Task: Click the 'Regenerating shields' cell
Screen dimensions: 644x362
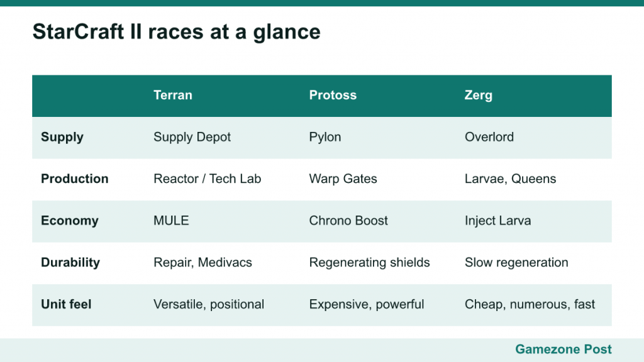Action: [x=369, y=263]
